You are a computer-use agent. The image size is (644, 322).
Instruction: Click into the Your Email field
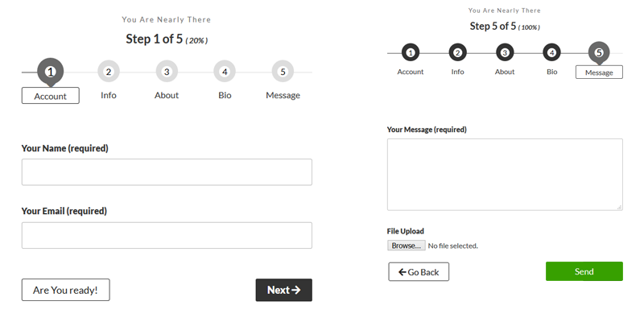pyautogui.click(x=167, y=235)
